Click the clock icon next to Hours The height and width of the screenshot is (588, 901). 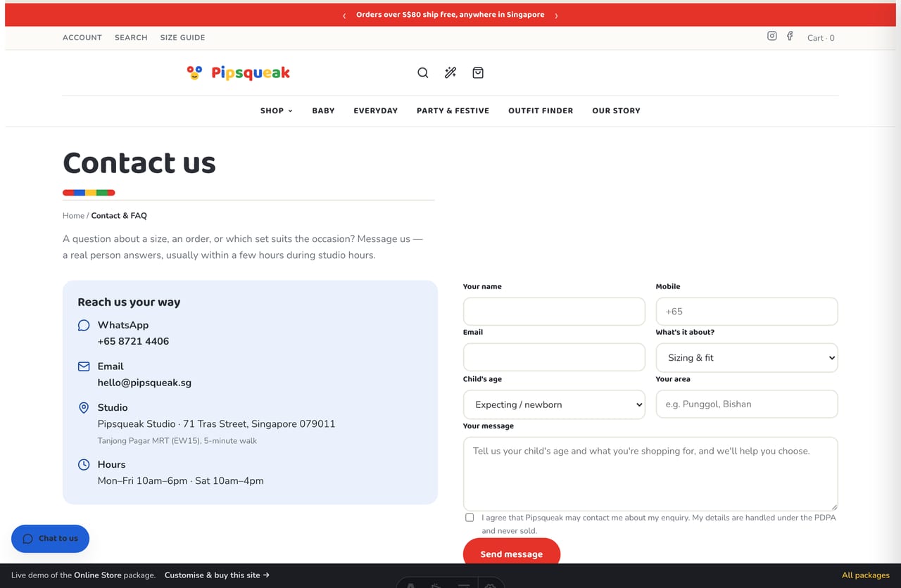click(x=84, y=464)
